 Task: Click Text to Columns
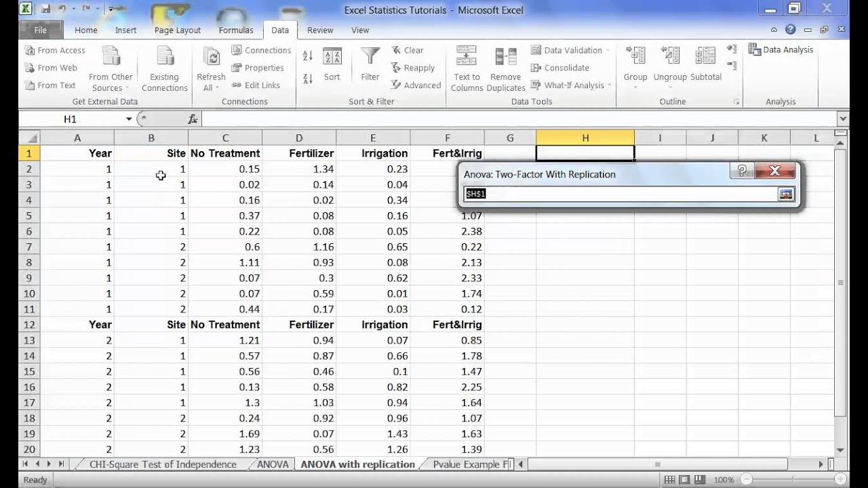pyautogui.click(x=467, y=69)
